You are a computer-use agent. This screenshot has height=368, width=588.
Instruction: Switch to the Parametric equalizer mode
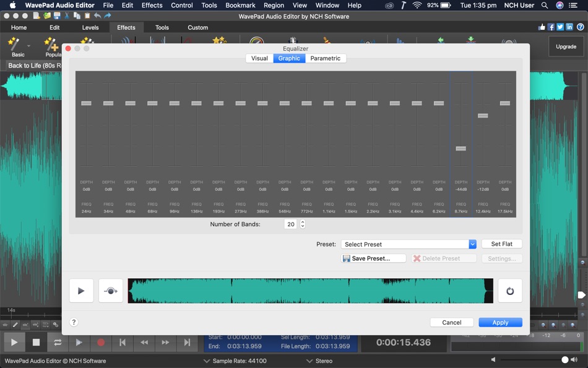[325, 58]
